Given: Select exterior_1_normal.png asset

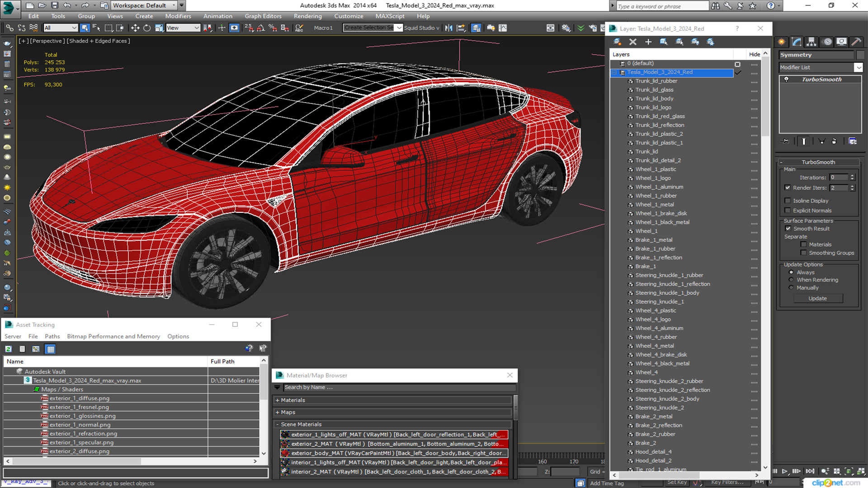Looking at the screenshot, I should tap(80, 425).
